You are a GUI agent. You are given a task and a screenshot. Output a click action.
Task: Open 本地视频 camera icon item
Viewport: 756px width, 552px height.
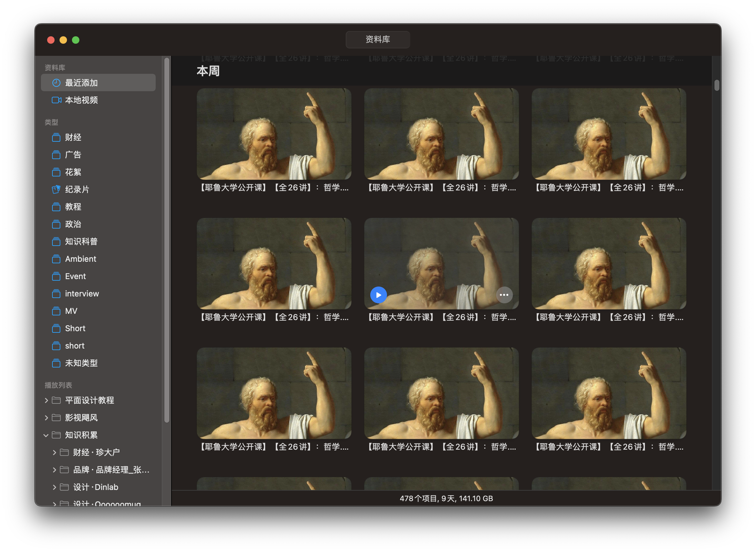[x=56, y=100]
